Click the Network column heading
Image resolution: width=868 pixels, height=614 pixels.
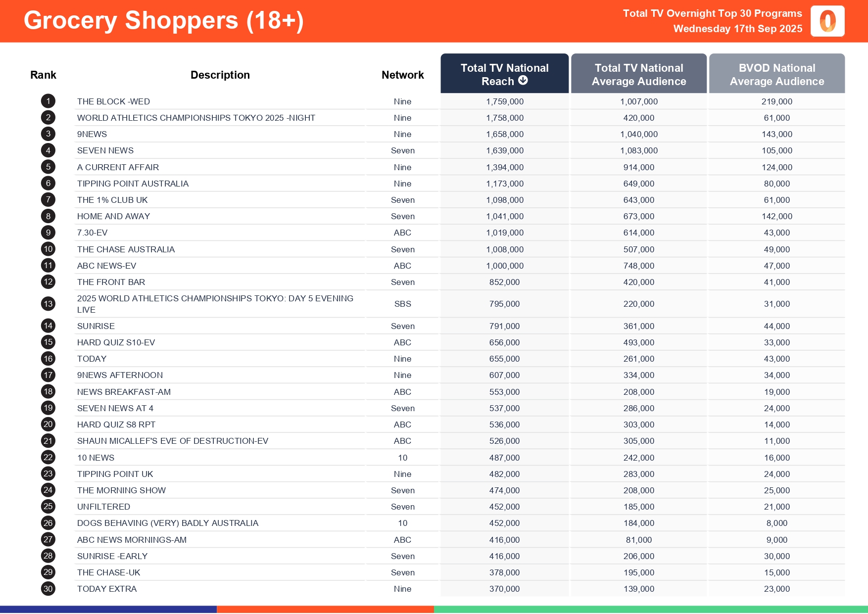402,75
